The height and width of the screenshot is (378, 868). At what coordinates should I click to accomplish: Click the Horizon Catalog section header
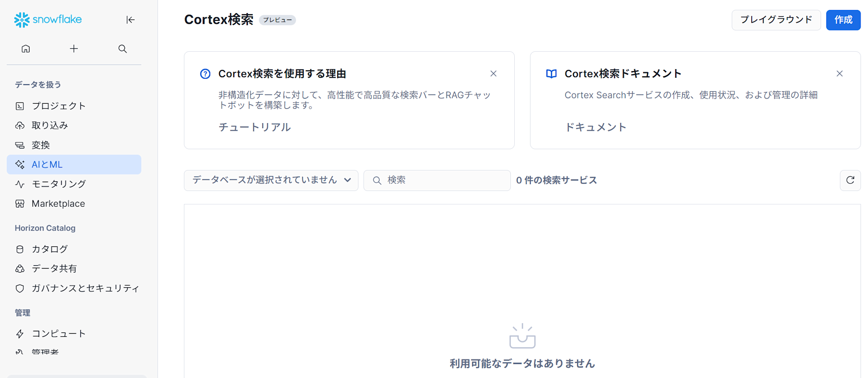click(x=45, y=228)
